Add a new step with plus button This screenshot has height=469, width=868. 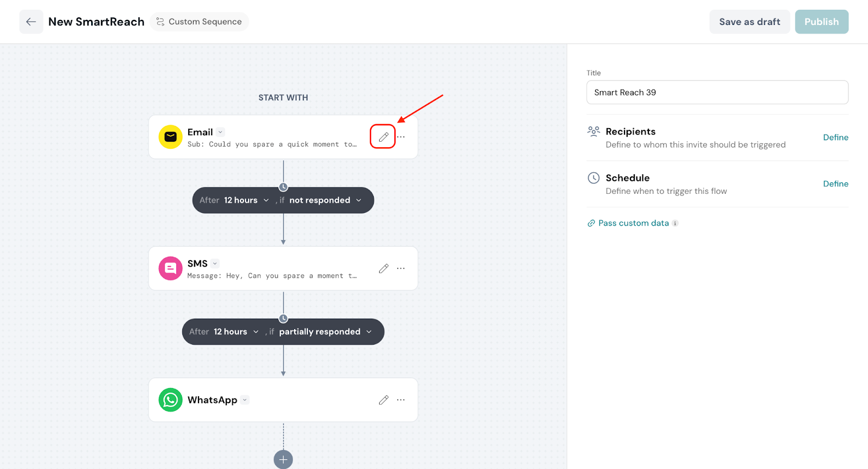pos(283,459)
